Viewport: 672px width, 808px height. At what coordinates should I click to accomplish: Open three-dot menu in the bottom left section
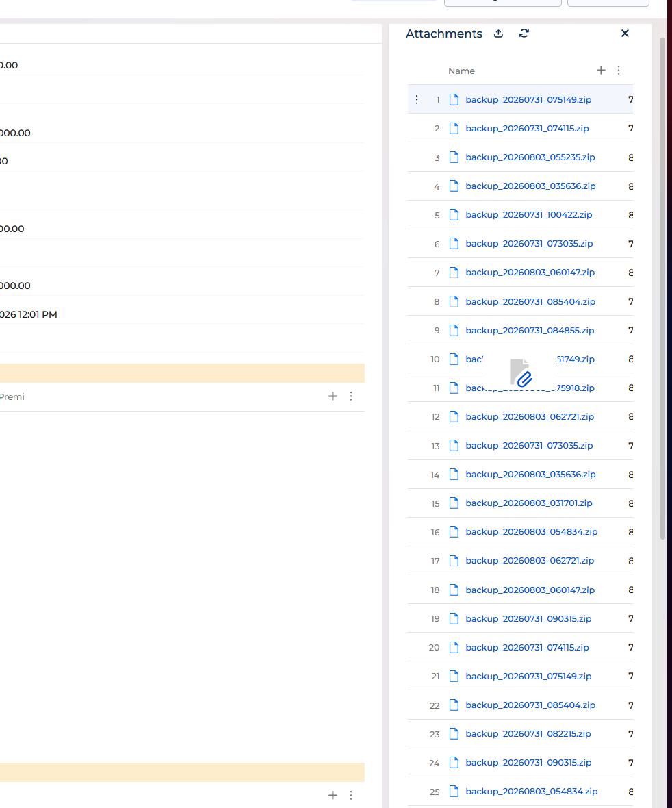click(x=350, y=795)
